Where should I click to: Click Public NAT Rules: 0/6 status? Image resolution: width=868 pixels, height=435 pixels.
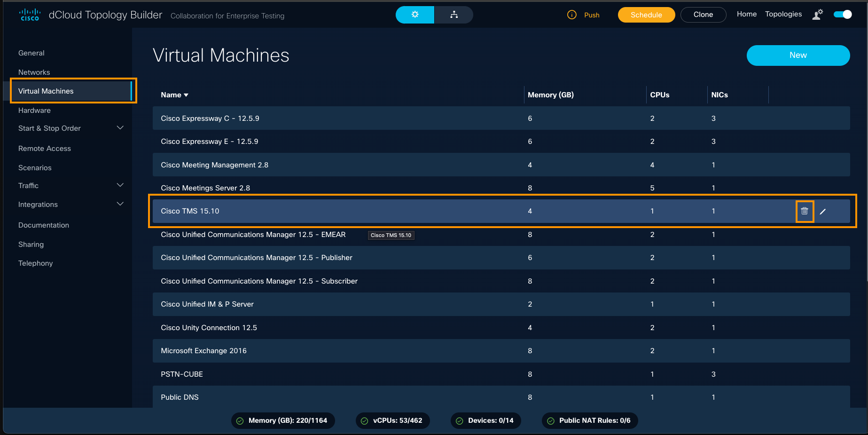pos(590,421)
